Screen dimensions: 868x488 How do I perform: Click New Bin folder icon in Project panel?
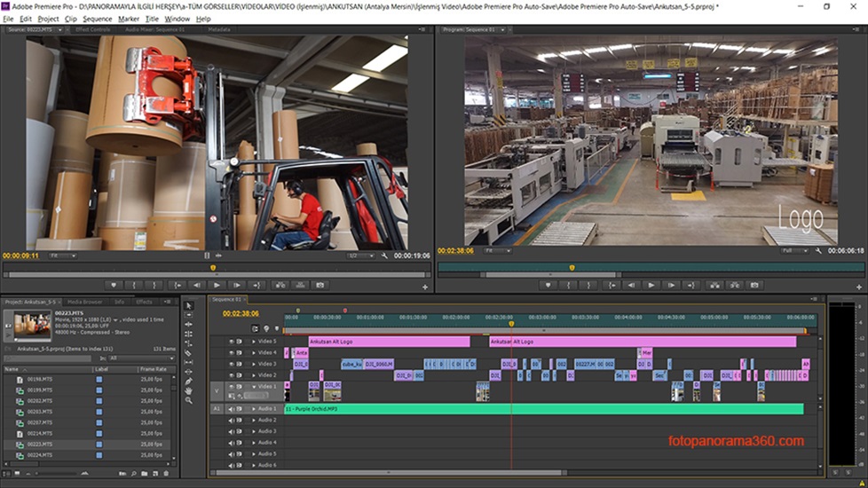coord(145,474)
